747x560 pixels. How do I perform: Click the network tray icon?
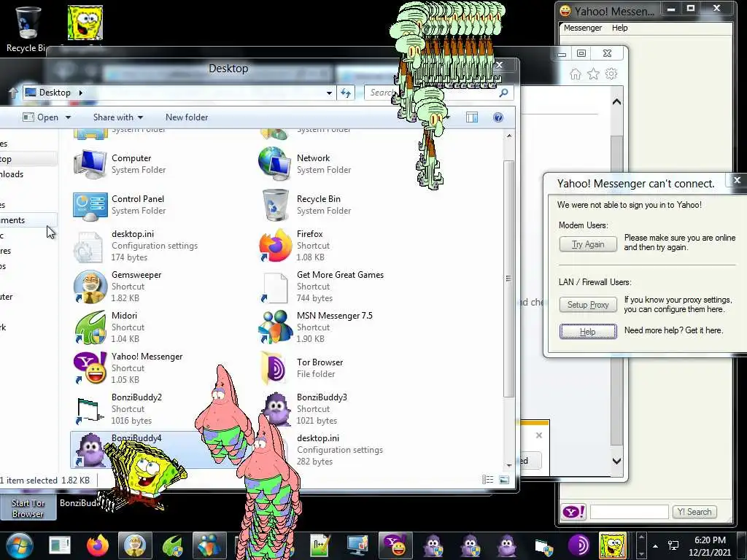coord(673,545)
